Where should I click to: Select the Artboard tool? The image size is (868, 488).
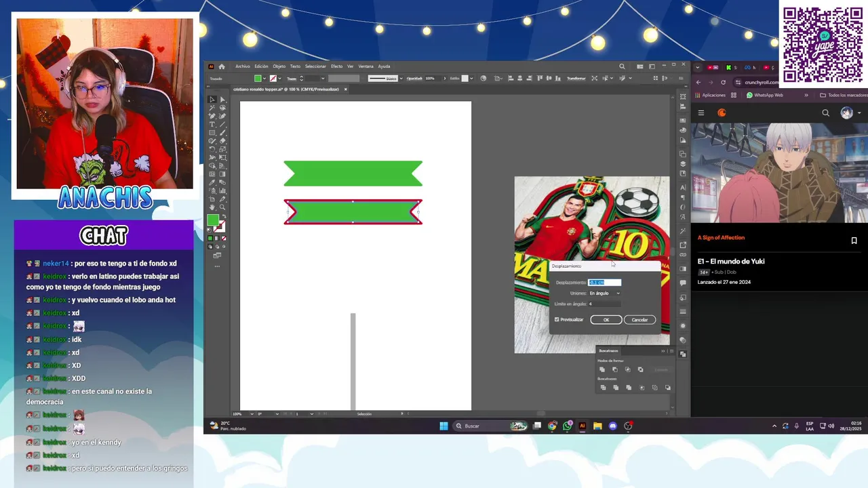coord(212,199)
